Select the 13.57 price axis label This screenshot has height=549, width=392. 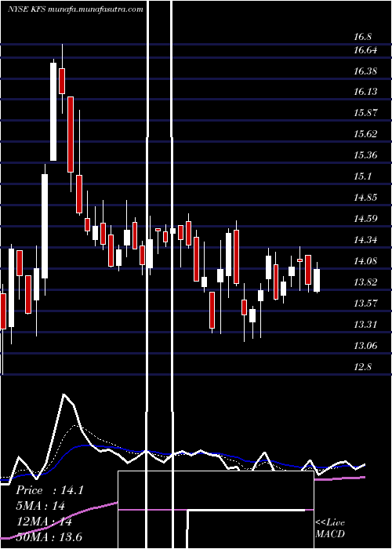(365, 304)
